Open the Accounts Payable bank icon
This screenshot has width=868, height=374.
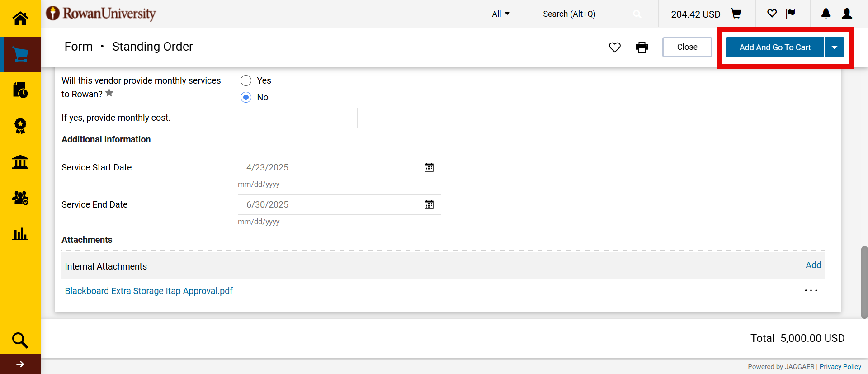pyautogui.click(x=20, y=162)
